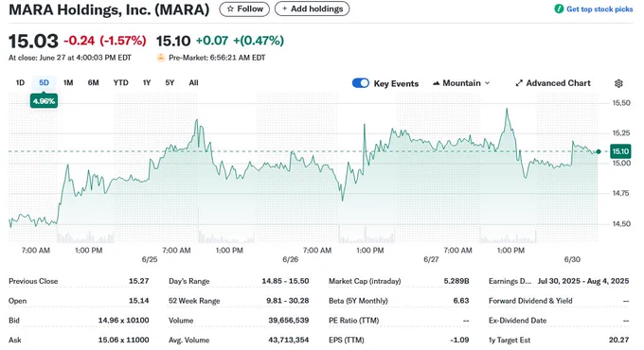
Task: Click the 6/26 date axis label
Action: coord(291,260)
